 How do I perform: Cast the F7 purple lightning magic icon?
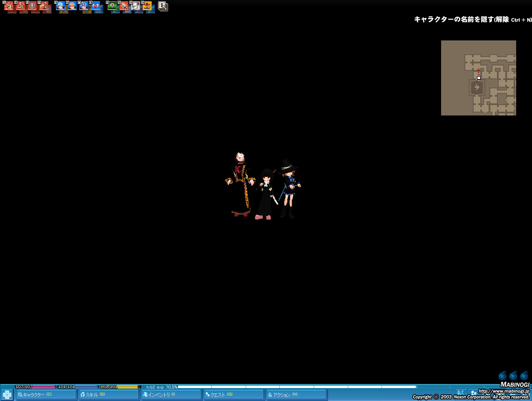pyautogui.click(x=84, y=6)
